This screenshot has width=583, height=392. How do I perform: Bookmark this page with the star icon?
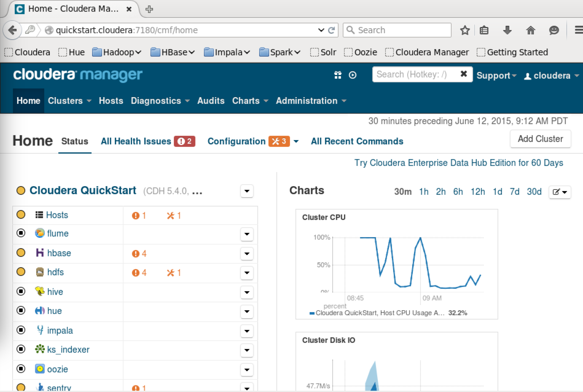pyautogui.click(x=465, y=30)
